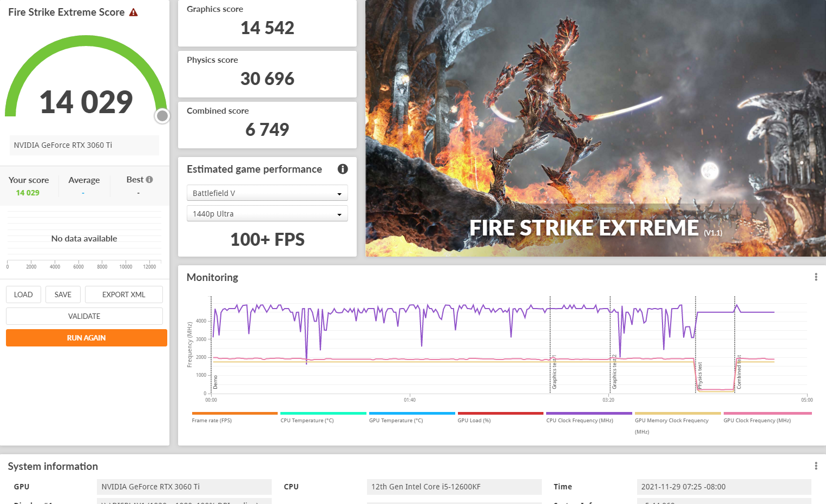Screen dimensions: 826x504
Task: Click the VALIDATE button
Action: tap(84, 316)
